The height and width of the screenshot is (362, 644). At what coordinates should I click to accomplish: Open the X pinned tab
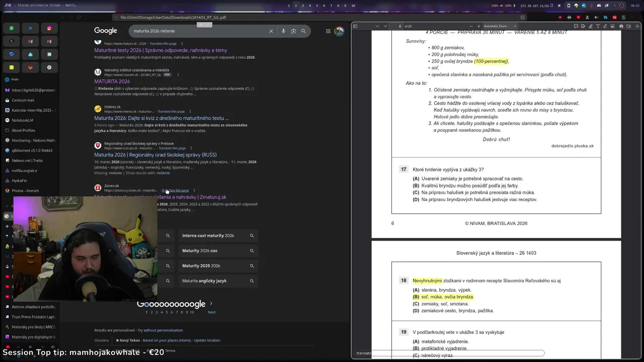click(11, 41)
